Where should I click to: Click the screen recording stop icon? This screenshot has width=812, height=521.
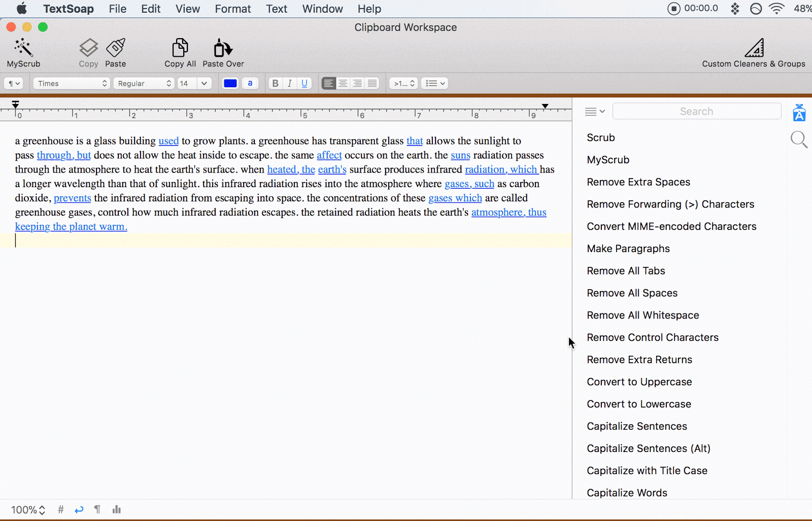point(673,9)
